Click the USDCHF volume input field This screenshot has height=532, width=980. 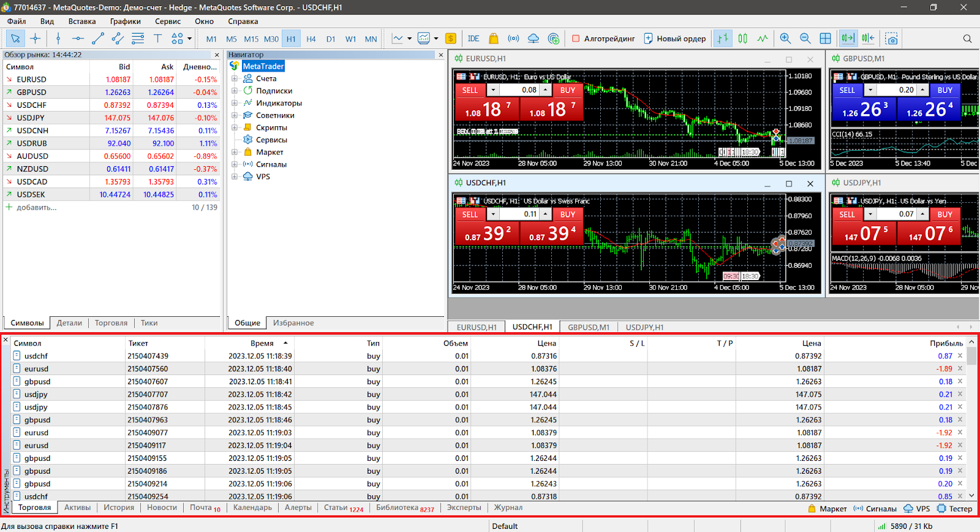519,215
